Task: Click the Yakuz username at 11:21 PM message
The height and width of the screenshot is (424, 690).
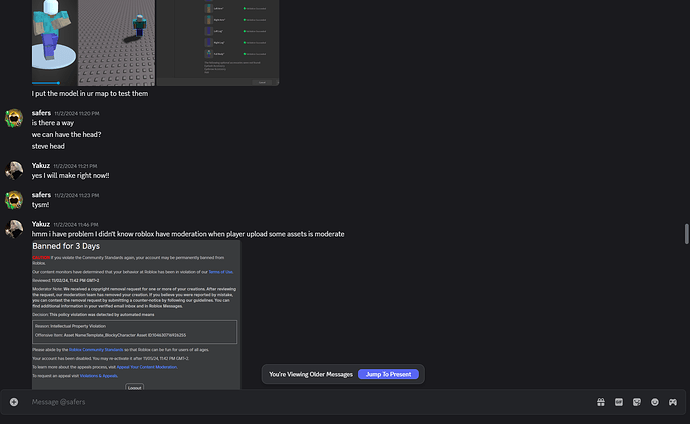Action: coord(40,166)
